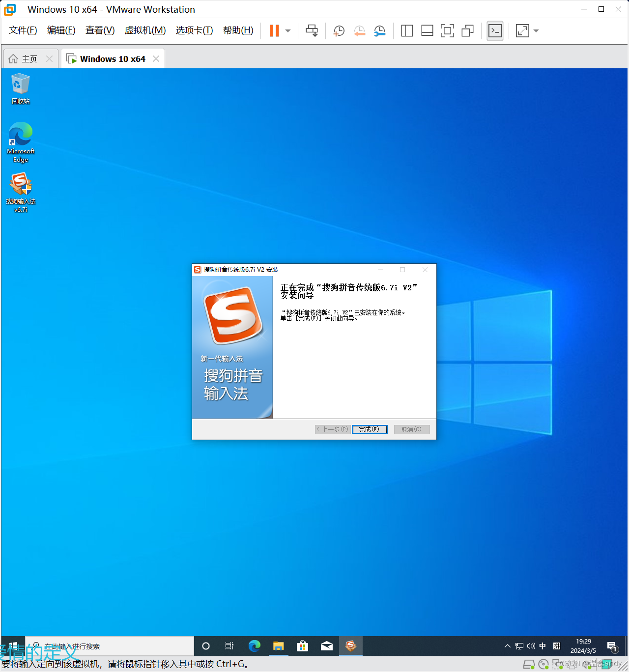
Task: Click the Sogou logo in installer title bar
Action: pos(197,270)
